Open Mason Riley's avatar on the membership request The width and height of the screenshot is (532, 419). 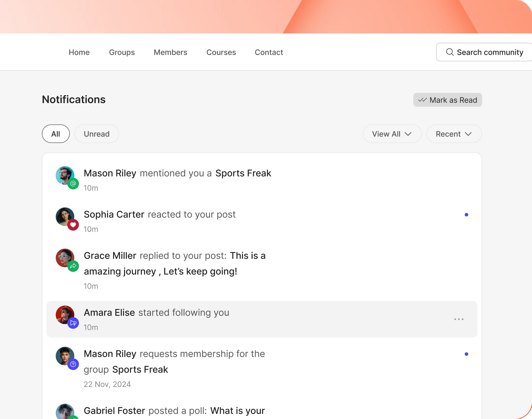[65, 356]
